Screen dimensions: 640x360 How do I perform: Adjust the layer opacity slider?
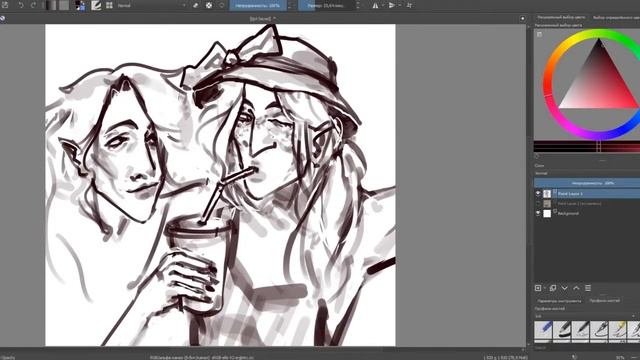[x=587, y=183]
